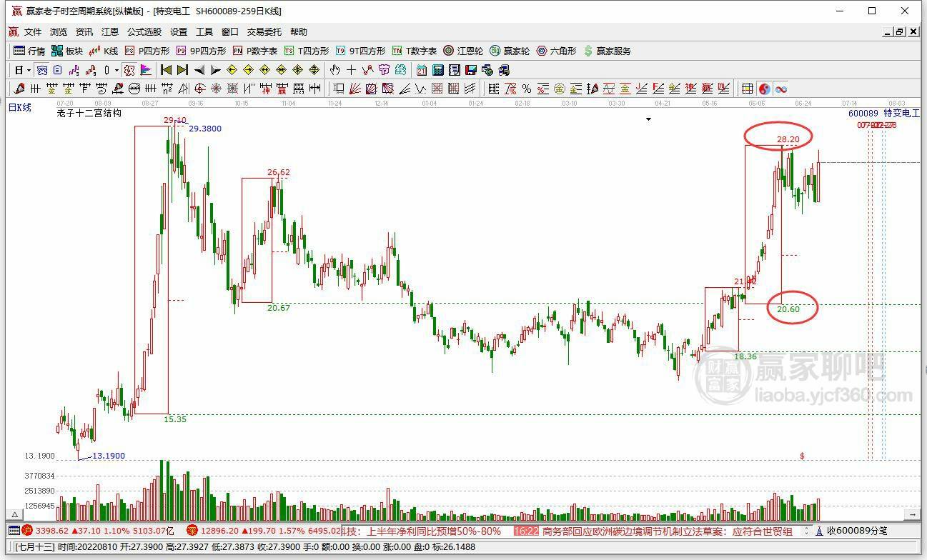
Task: Open the 交易委托 menu
Action: pos(264,32)
